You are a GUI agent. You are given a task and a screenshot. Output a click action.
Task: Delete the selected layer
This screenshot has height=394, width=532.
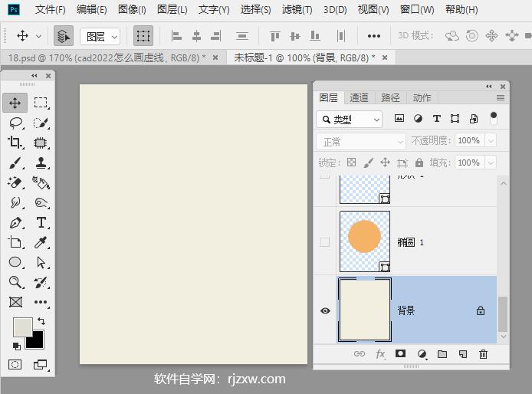483,354
